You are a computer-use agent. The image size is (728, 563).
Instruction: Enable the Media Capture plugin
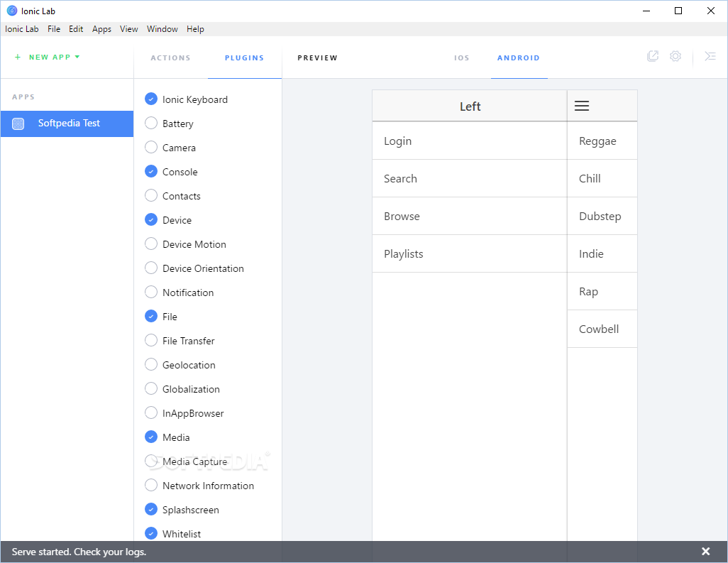click(151, 461)
